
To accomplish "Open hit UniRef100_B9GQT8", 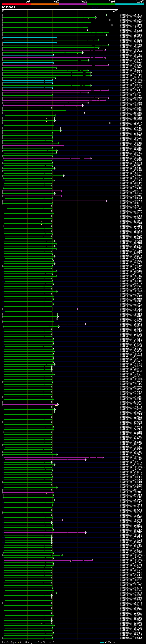I will (x=131, y=32).
